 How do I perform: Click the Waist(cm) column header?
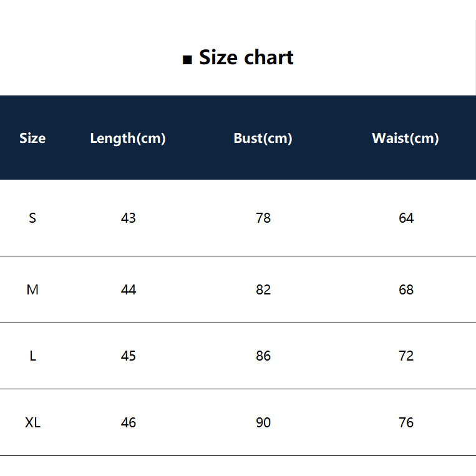(x=406, y=138)
